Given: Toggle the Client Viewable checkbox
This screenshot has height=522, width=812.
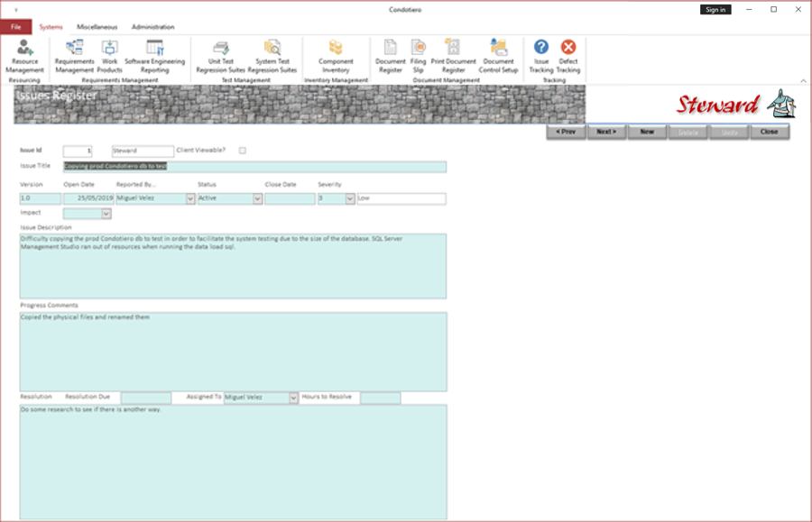Looking at the screenshot, I should pos(243,151).
